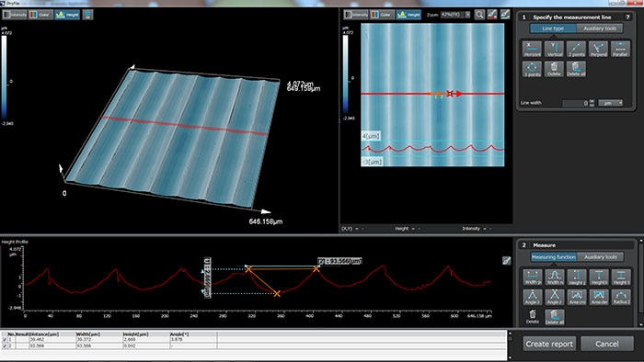Open Auxiliary tools tab in Measure panel

tap(601, 256)
